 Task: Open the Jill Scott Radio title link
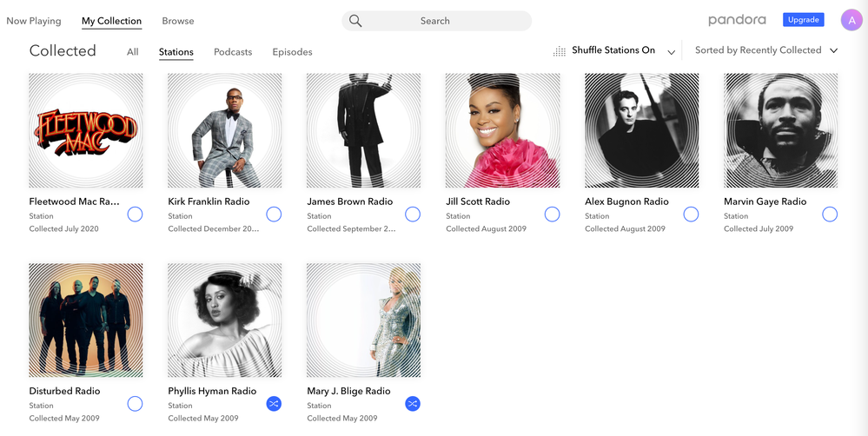click(x=478, y=201)
